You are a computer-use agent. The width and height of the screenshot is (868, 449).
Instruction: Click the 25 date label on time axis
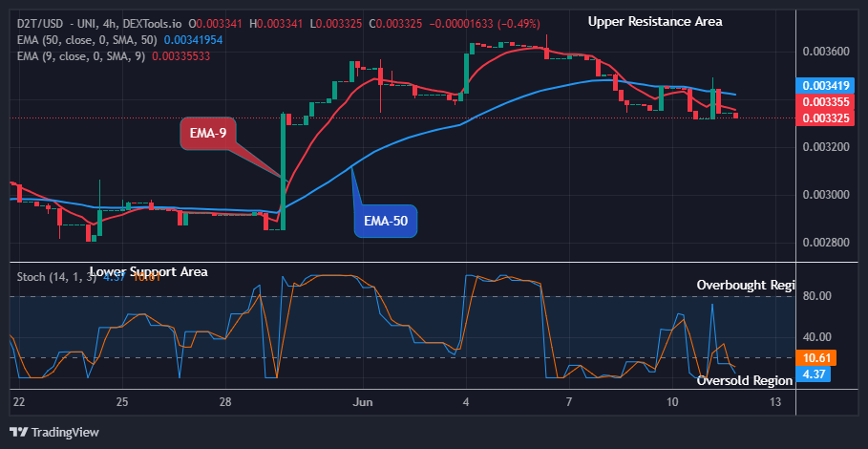coord(122,401)
